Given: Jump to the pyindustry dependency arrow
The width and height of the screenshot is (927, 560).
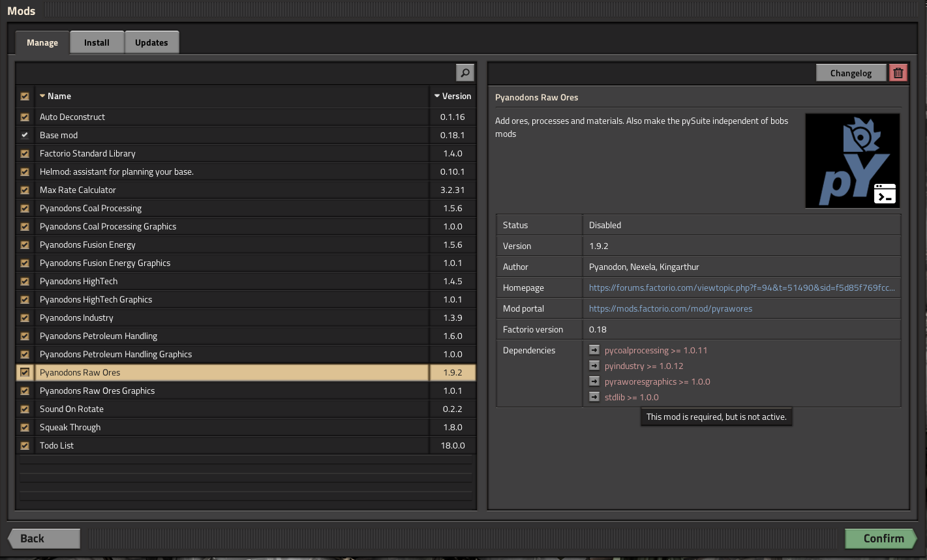Looking at the screenshot, I should [594, 366].
